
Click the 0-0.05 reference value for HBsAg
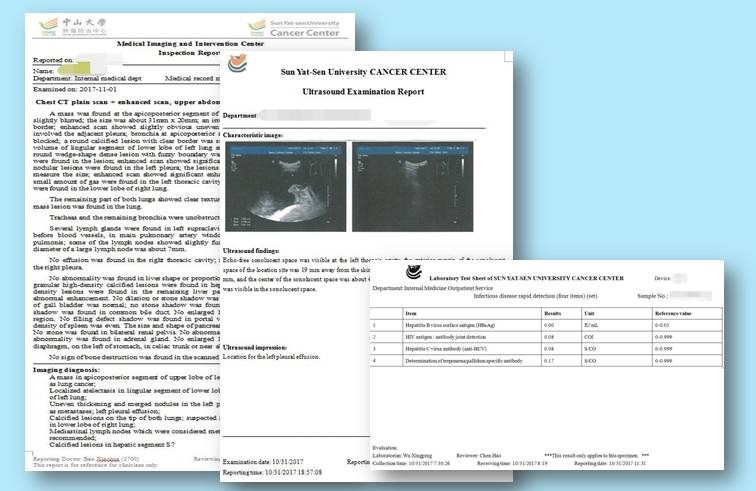(662, 325)
